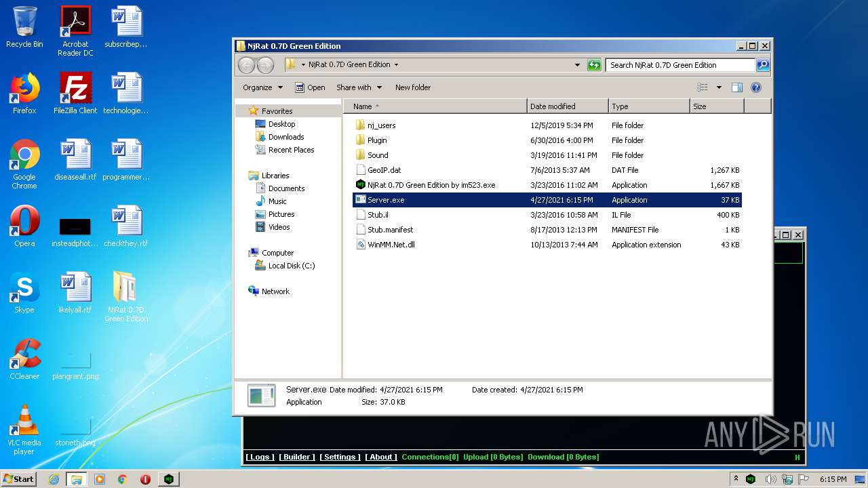
Task: Open Internet Explorer from taskbar
Action: [x=54, y=479]
